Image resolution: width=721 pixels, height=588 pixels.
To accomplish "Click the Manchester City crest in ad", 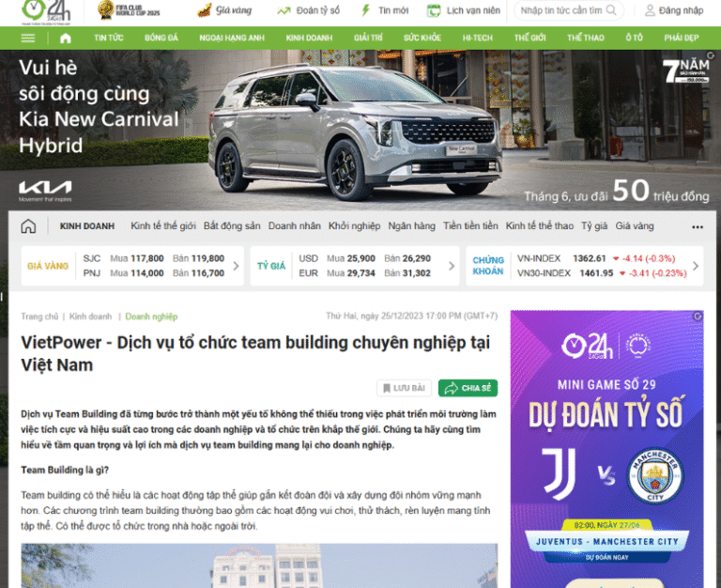I will [x=655, y=475].
